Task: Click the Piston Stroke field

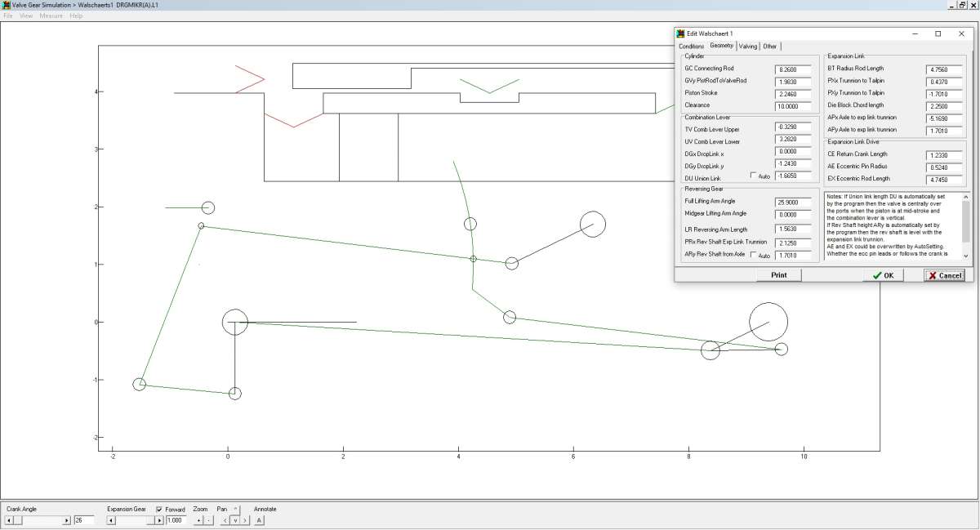Action: (793, 94)
